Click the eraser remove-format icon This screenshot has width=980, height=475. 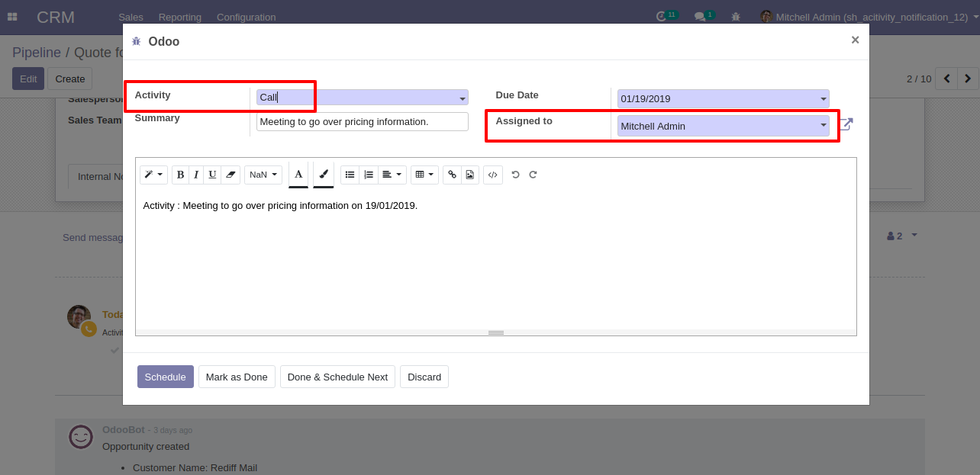tap(230, 175)
